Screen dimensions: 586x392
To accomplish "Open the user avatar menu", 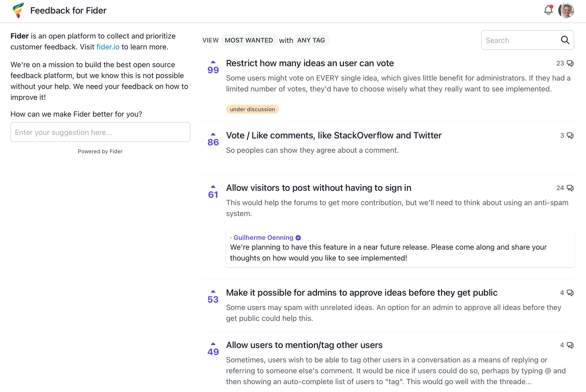I will (566, 11).
